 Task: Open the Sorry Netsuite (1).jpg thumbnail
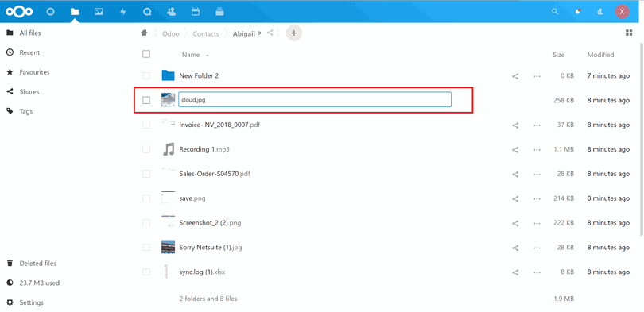click(169, 247)
